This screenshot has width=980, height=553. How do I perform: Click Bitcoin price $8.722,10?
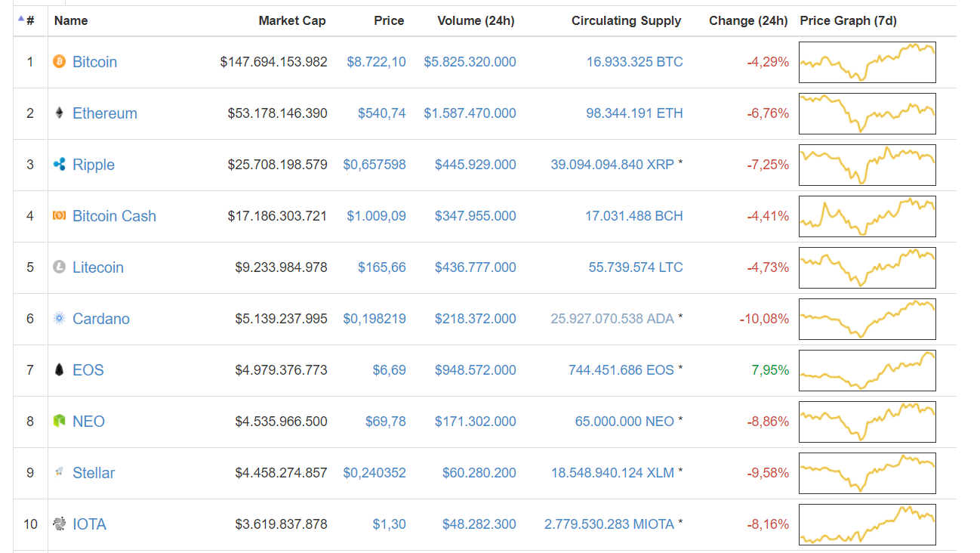[376, 62]
